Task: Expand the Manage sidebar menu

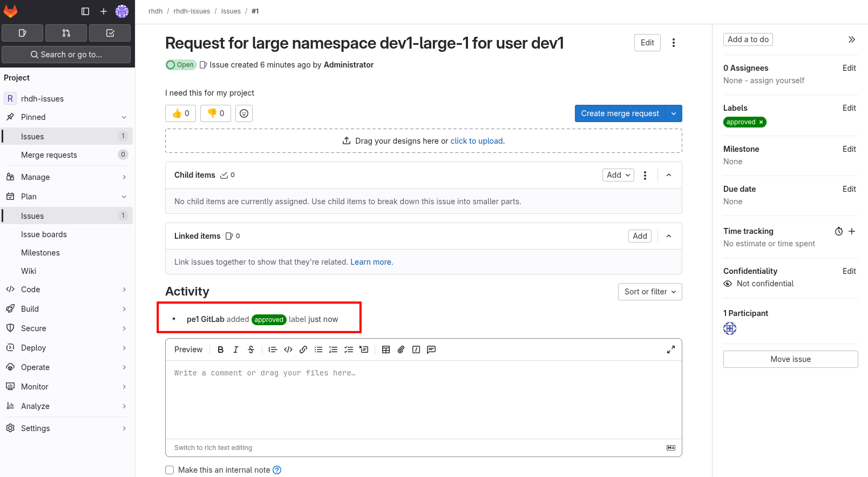Action: [x=67, y=177]
